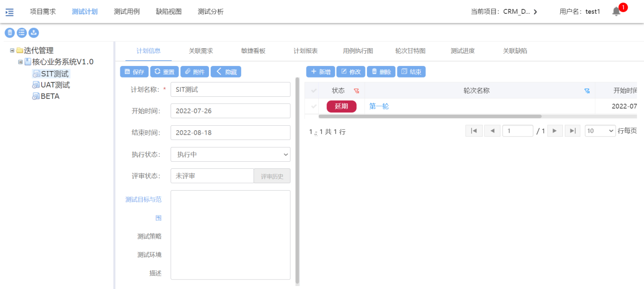Switch to the 计划报表 tab
The image size is (644, 289).
(x=306, y=51)
